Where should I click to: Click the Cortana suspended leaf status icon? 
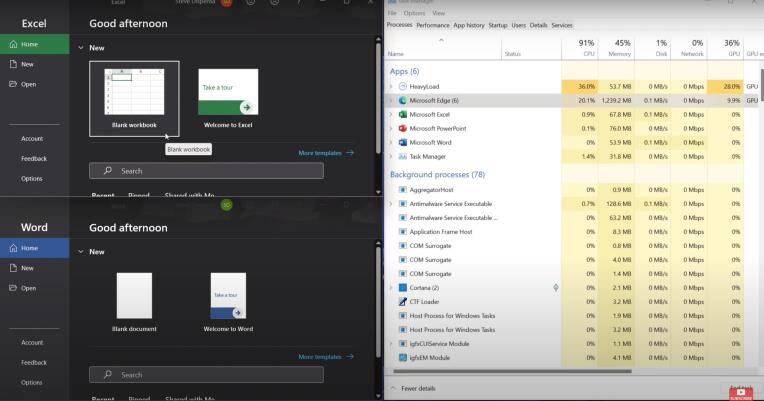point(556,288)
